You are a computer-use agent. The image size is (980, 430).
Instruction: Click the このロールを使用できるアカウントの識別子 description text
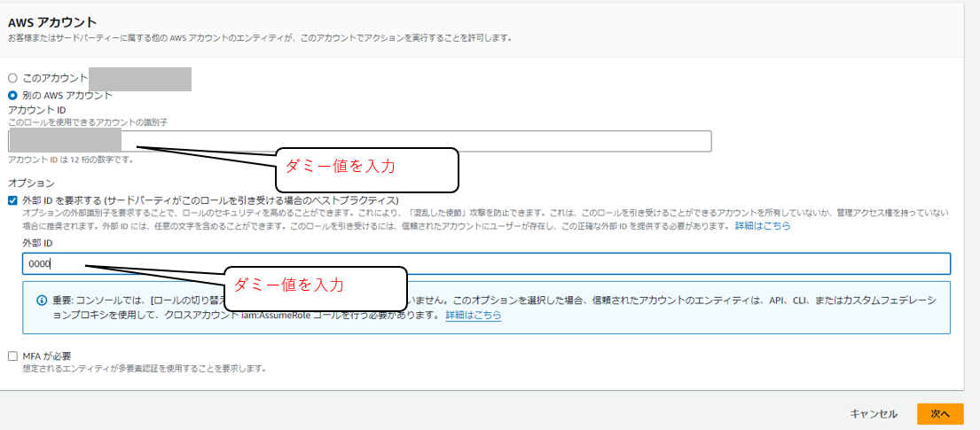click(x=88, y=122)
